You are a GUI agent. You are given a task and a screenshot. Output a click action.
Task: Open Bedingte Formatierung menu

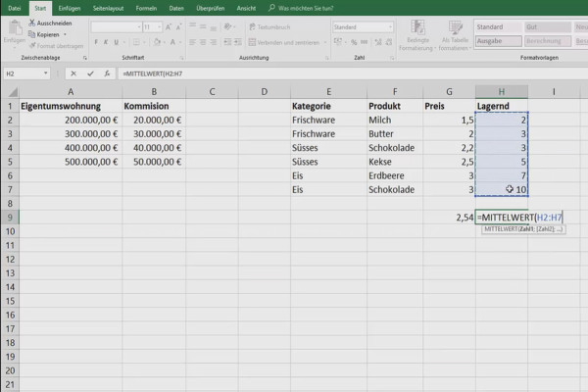(417, 35)
